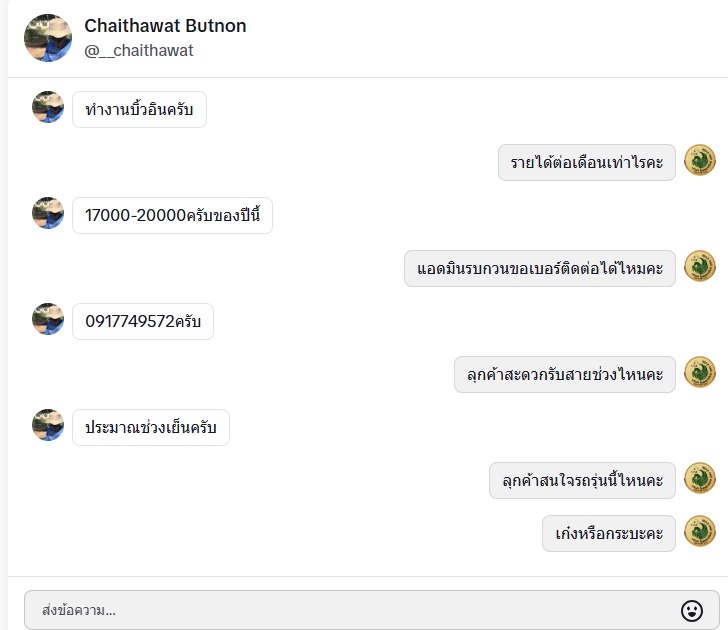Click admin avatar beside แอดมินรบกวนขอเบอร์ติดต่อได้ไหมคะ
Viewport: 728px width, 630px height.
click(x=700, y=267)
